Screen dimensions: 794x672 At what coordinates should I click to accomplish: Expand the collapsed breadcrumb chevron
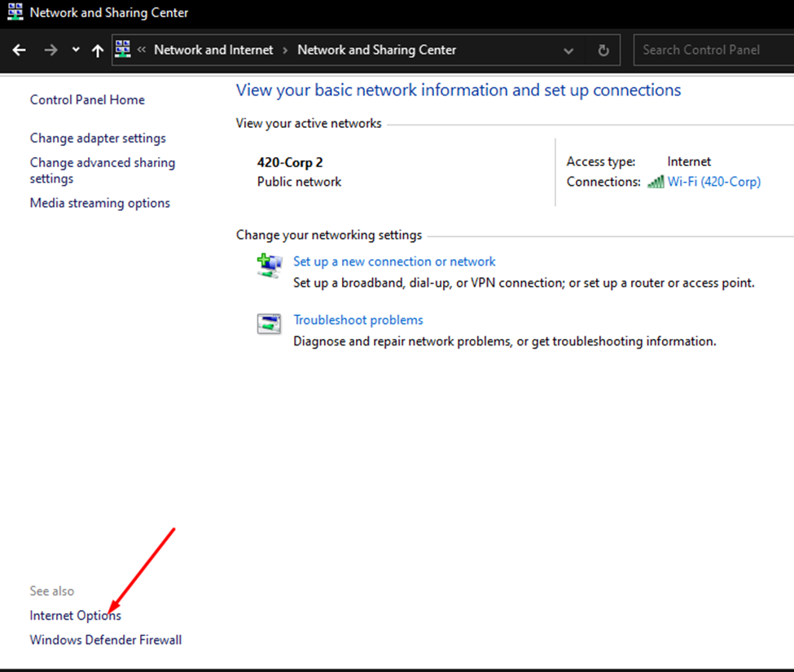point(144,50)
